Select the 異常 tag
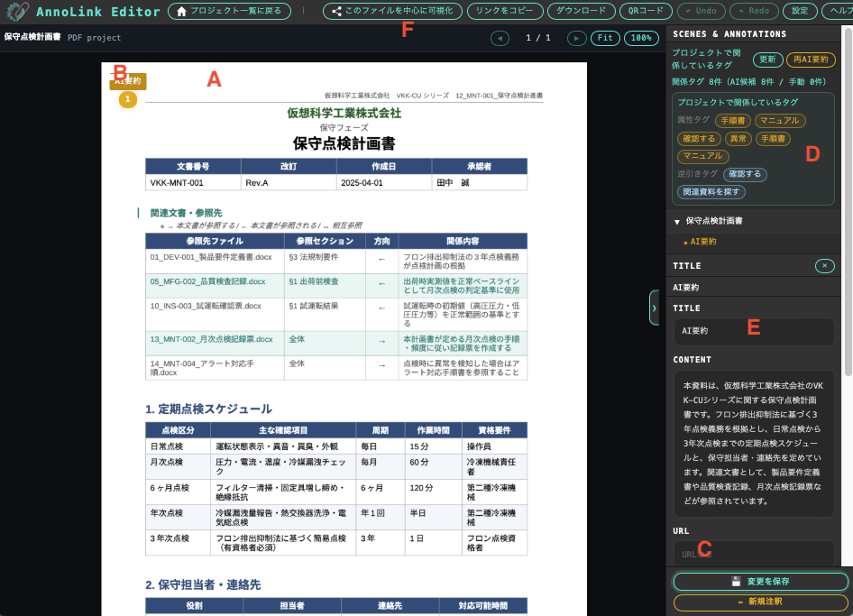Screen dimensions: 853x616 click(x=738, y=139)
